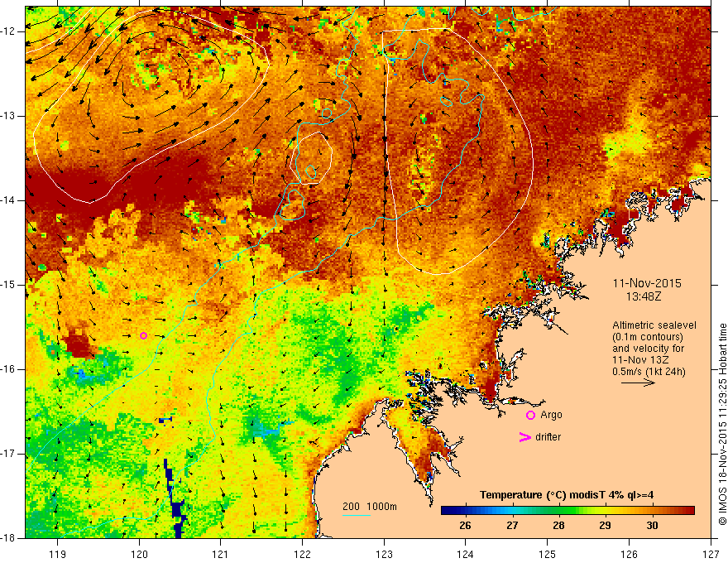
Task: Click the '(0.1m contours)' text line
Action: [648, 337]
